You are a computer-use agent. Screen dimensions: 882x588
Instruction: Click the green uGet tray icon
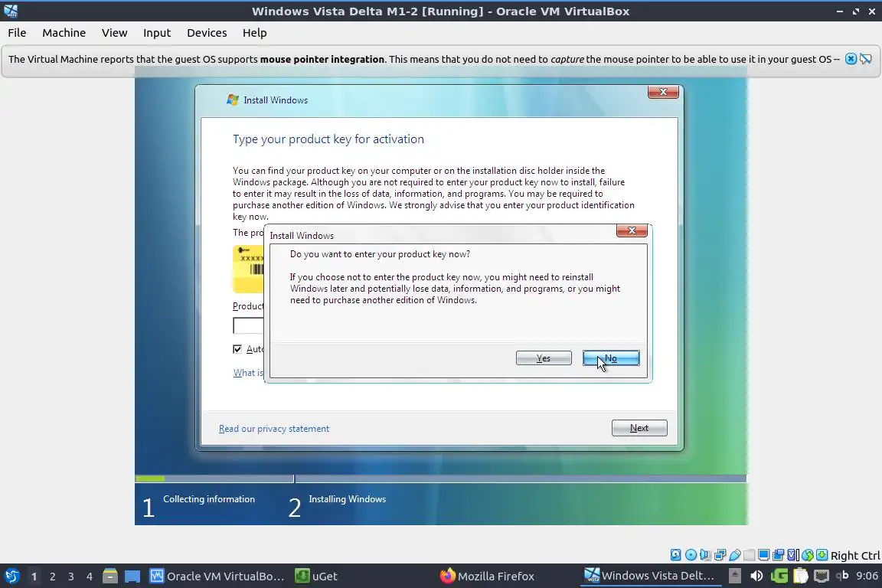779,576
